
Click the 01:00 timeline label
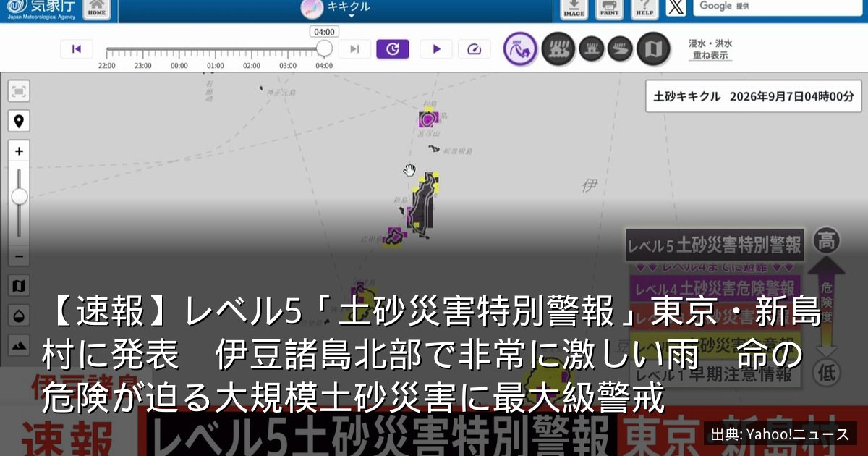point(216,66)
